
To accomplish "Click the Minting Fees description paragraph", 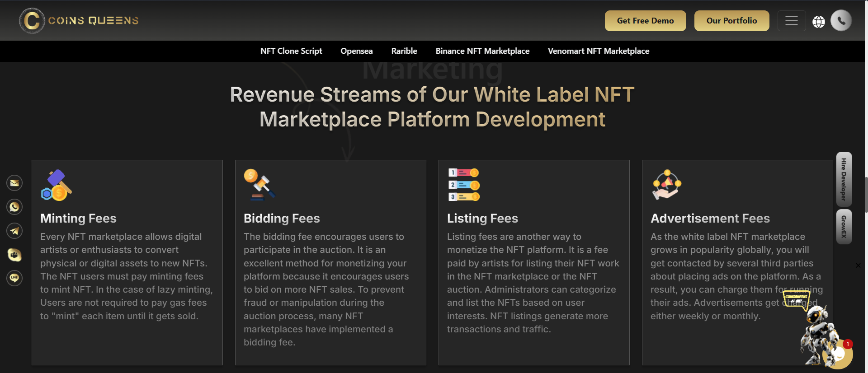I will 127,276.
